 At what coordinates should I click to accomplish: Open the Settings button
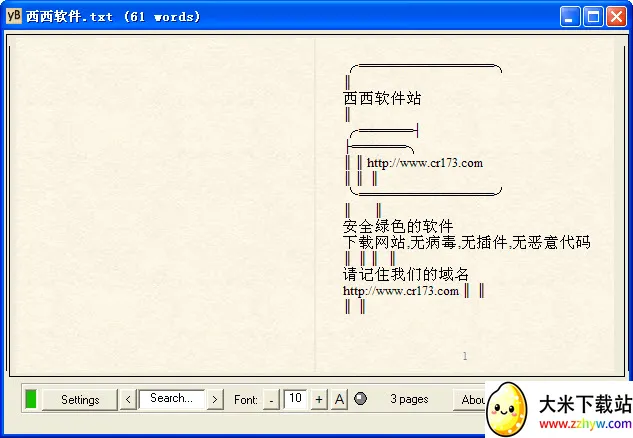[80, 400]
